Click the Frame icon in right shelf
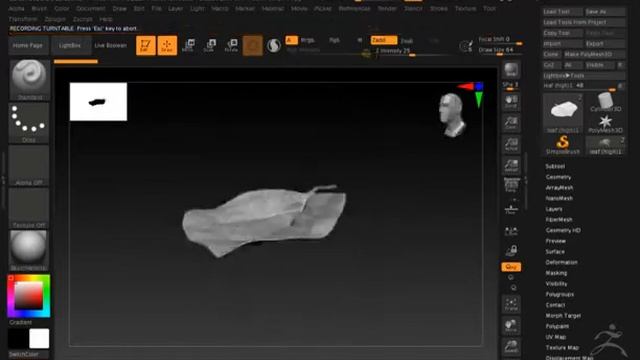This screenshot has height=360, width=640. [x=511, y=304]
